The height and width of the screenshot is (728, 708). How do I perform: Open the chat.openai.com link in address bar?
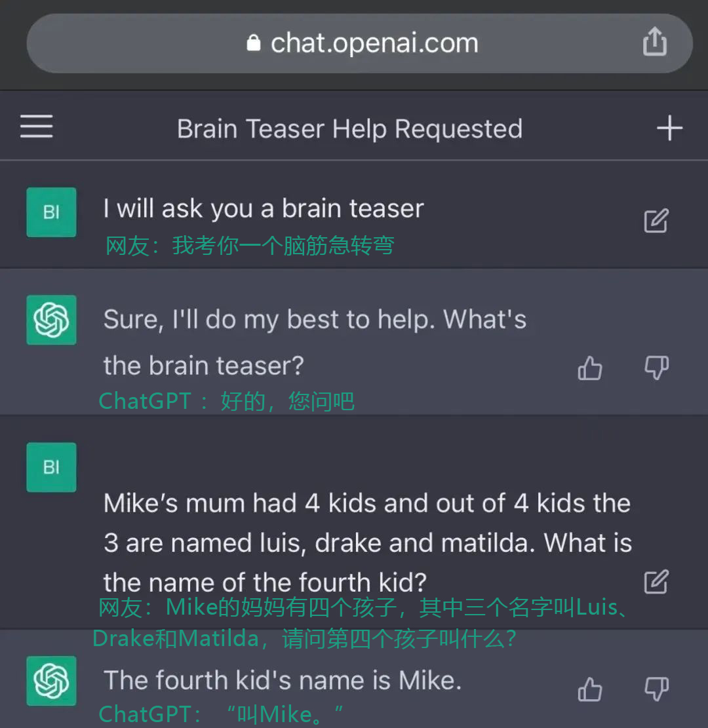tap(374, 42)
